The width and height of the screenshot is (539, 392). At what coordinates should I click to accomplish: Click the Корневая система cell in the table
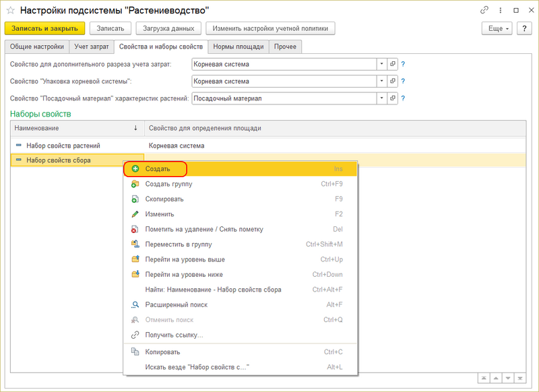pyautogui.click(x=177, y=145)
